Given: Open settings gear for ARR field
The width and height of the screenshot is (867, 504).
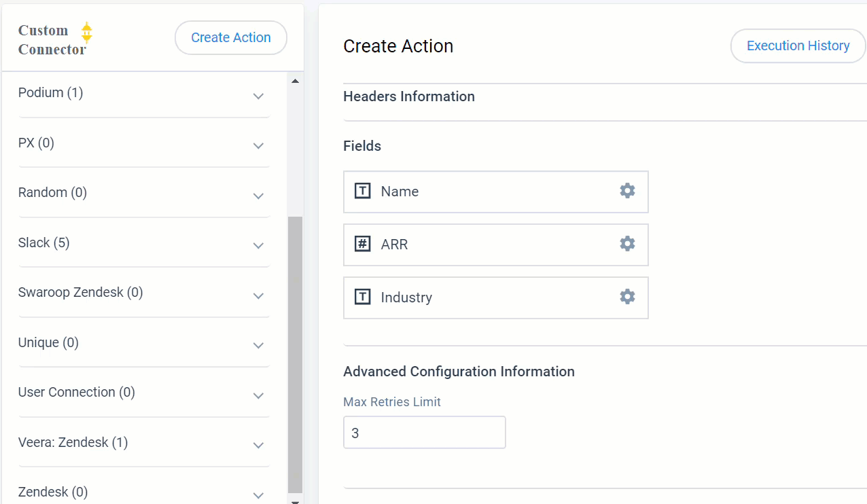Looking at the screenshot, I should click(x=627, y=244).
